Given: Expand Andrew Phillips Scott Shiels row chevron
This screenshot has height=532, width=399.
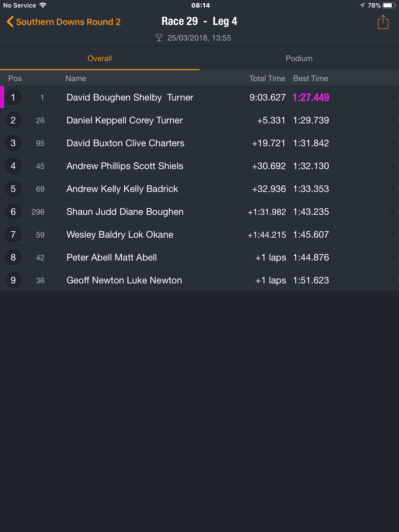Looking at the screenshot, I should tap(393, 166).
